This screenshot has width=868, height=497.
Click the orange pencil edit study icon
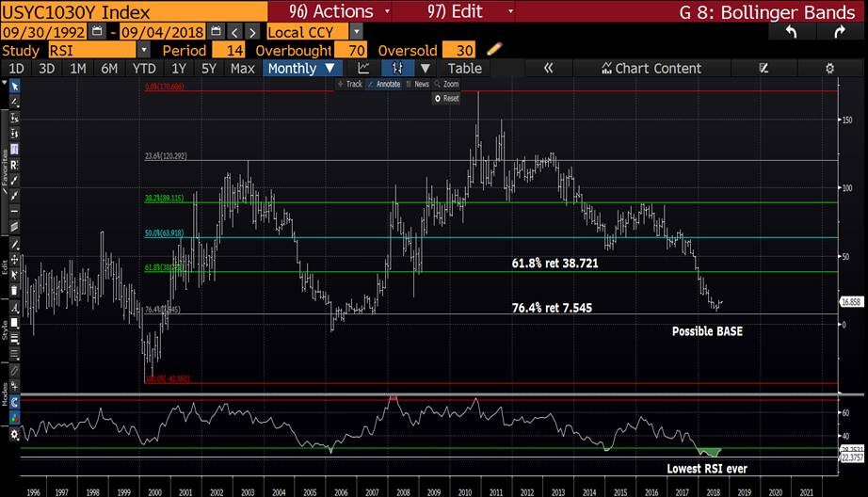pos(494,49)
